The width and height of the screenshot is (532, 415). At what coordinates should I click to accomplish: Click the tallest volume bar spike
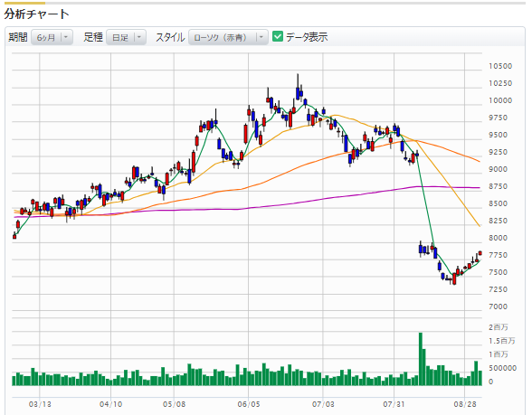421,359
